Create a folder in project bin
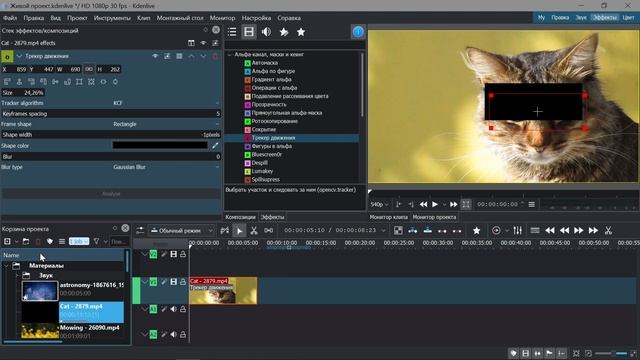This screenshot has height=360, width=640. (x=26, y=242)
